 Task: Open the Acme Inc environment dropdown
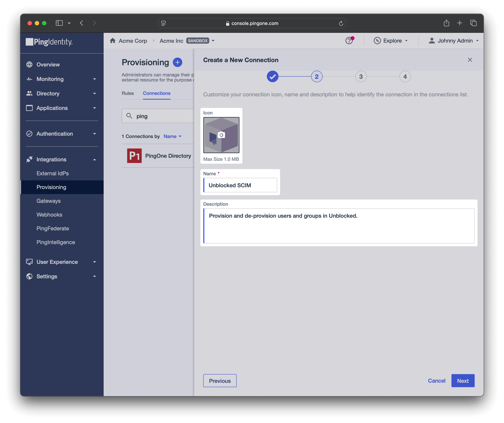coord(213,41)
